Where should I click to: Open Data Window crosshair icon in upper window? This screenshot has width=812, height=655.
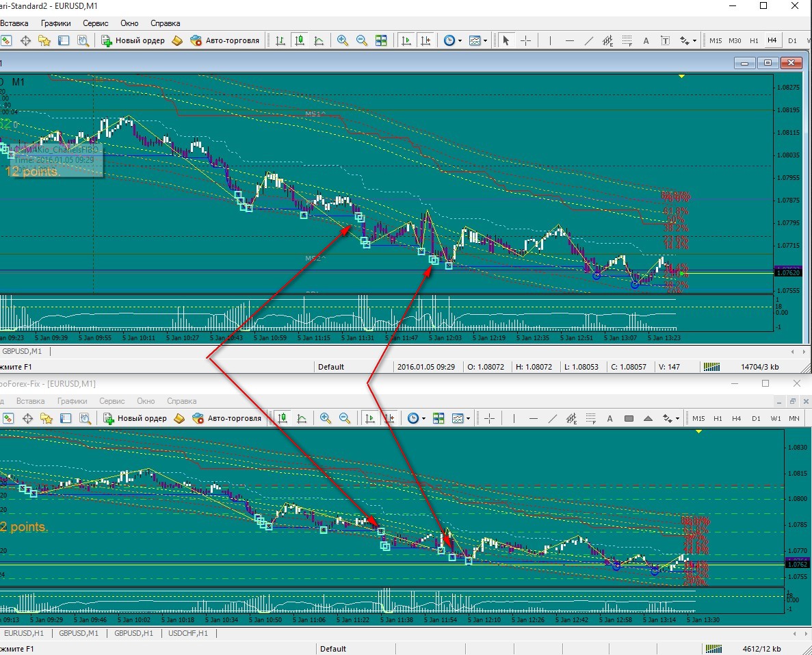pyautogui.click(x=25, y=40)
